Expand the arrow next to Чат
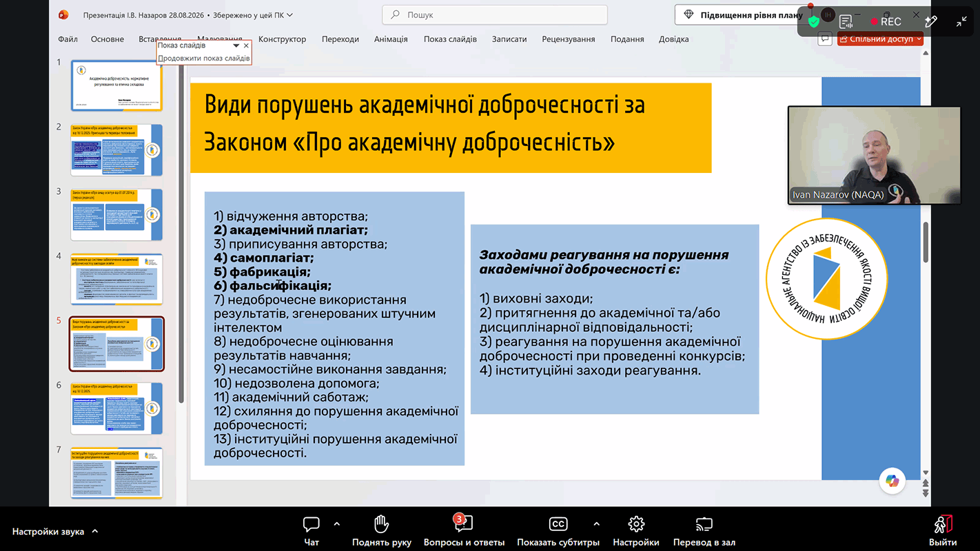The height and width of the screenshot is (551, 980). point(336,524)
